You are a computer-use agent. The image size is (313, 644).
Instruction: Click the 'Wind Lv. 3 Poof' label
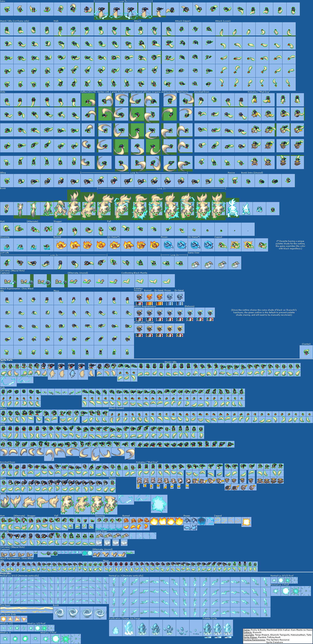[48, 632]
